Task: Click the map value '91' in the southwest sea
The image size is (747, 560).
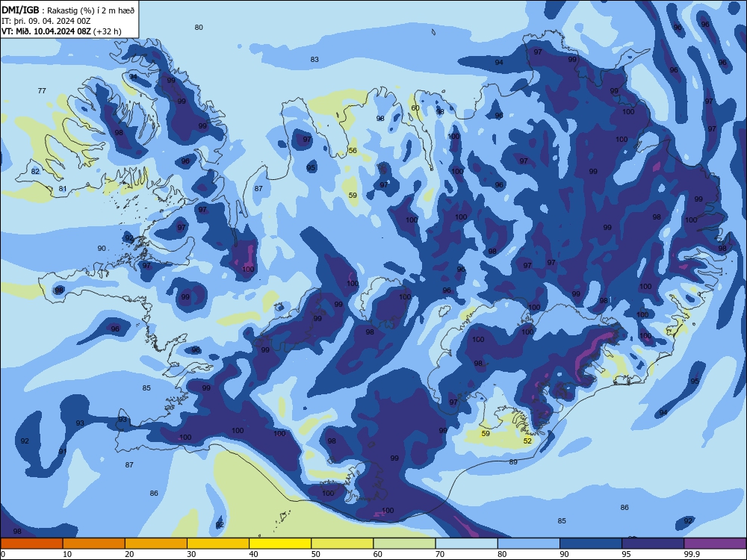Action: click(63, 452)
